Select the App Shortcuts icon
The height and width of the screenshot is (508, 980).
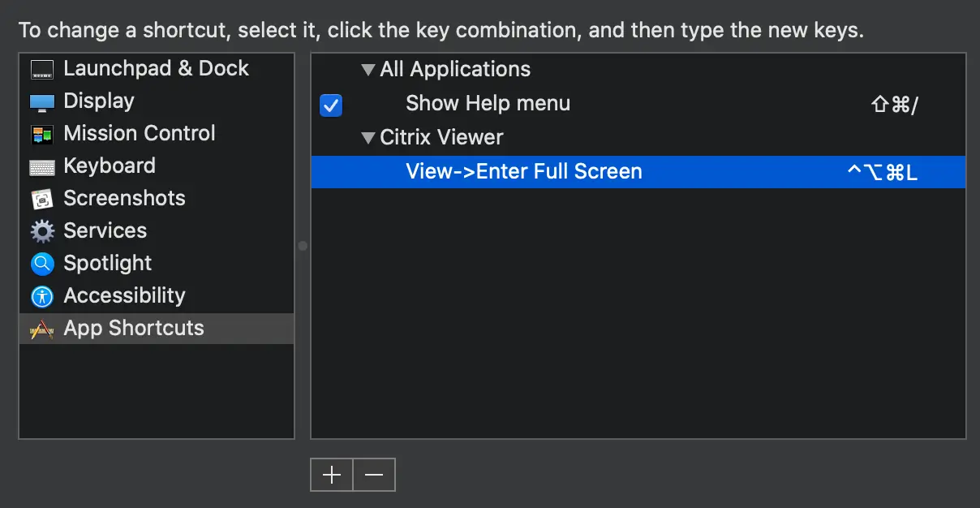[x=41, y=328]
